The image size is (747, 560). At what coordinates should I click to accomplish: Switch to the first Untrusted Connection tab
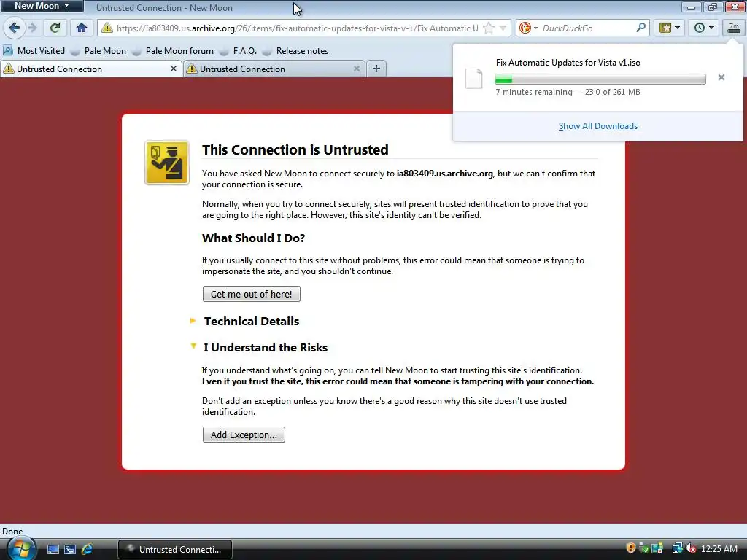coord(90,69)
